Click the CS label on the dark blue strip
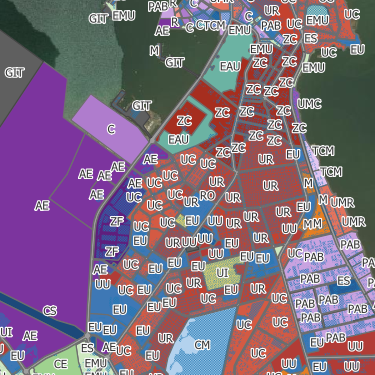This screenshot has width=375, height=375. tap(50, 311)
